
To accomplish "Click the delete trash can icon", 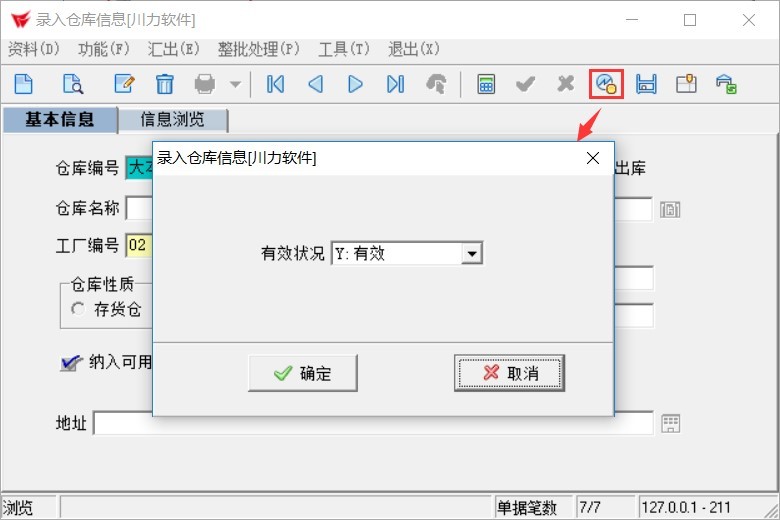I will [x=164, y=84].
